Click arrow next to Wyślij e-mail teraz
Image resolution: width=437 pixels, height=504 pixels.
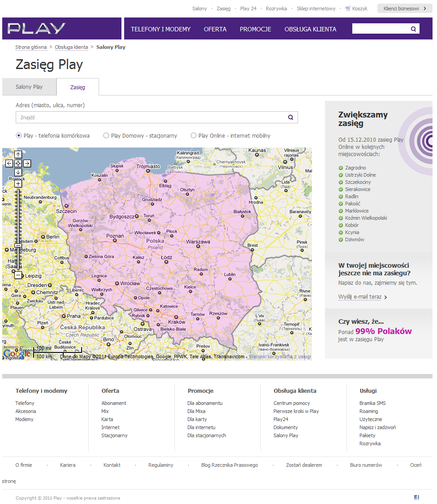tap(385, 297)
